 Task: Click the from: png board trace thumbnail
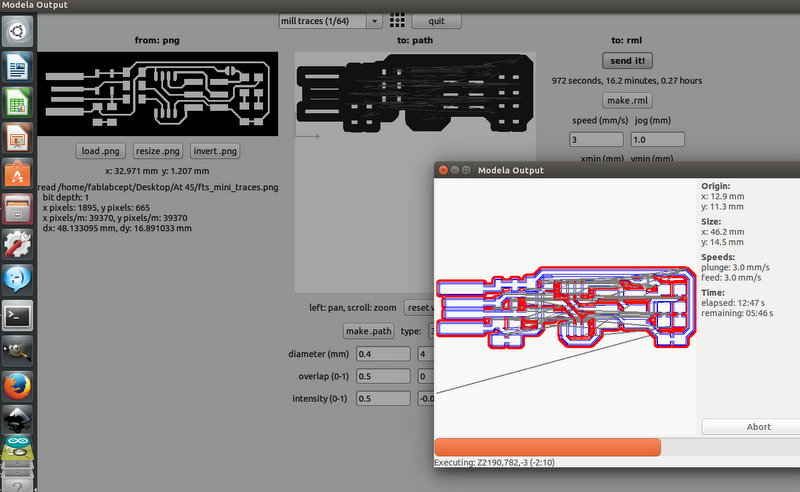tap(158, 94)
